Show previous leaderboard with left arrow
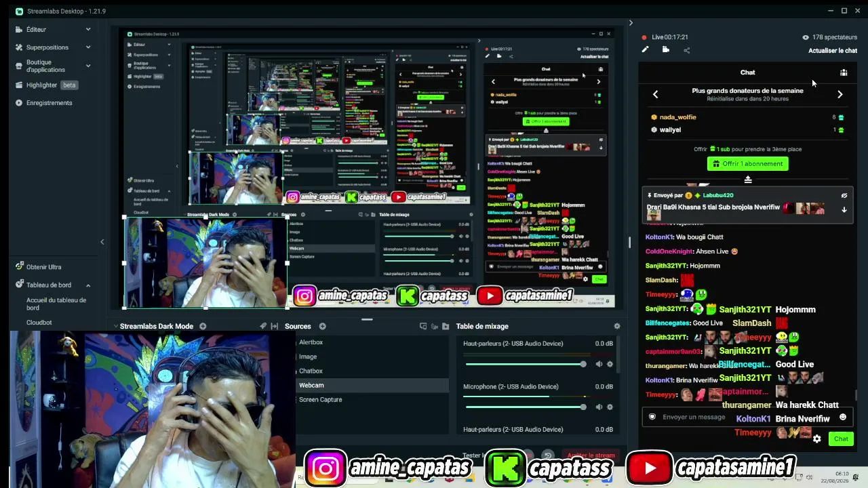868x488 pixels. (x=655, y=94)
